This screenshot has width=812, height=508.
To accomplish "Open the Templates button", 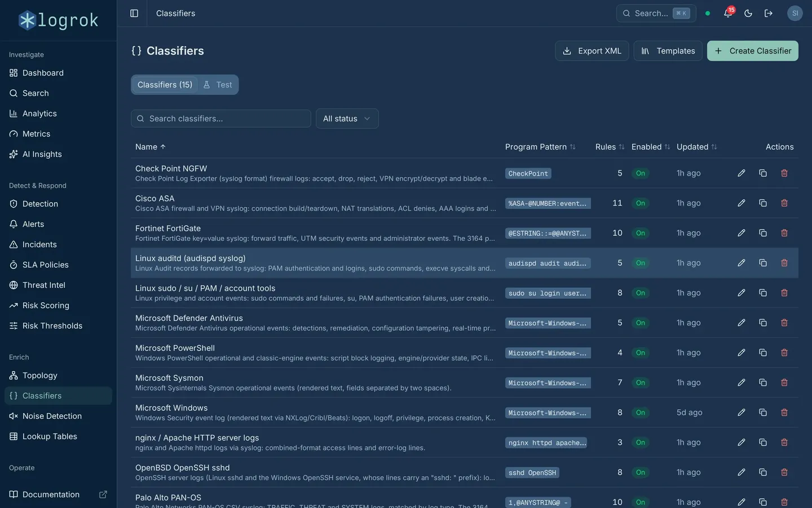I will point(668,51).
